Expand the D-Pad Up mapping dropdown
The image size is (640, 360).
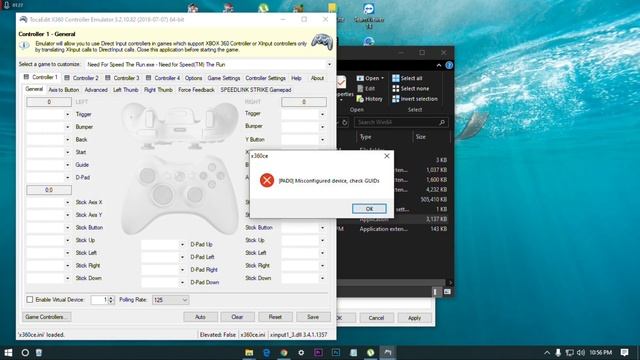[182, 244]
